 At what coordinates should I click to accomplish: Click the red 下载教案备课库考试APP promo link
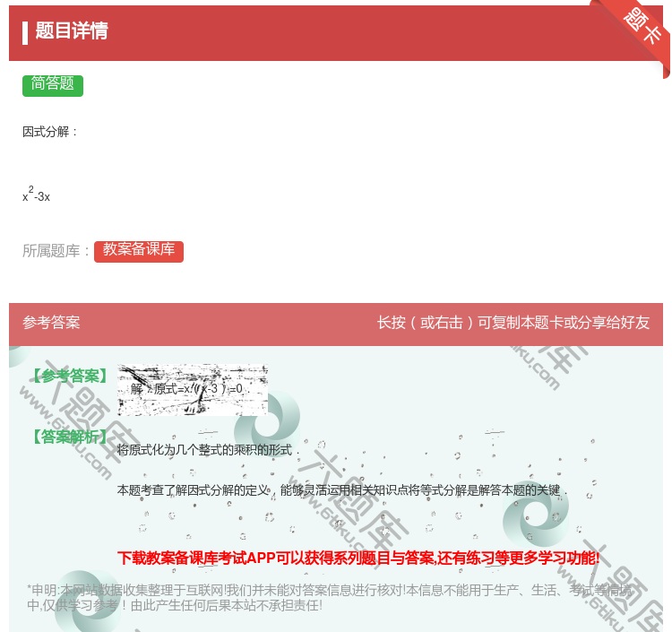pyautogui.click(x=358, y=558)
